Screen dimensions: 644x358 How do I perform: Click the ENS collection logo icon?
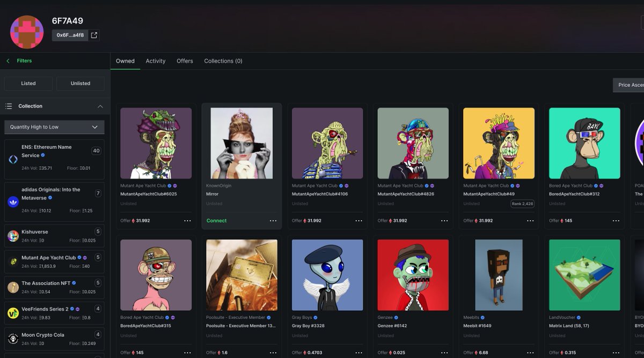pos(13,159)
